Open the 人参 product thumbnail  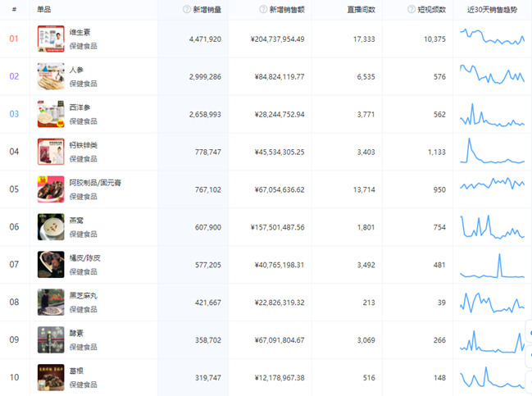tap(51, 76)
